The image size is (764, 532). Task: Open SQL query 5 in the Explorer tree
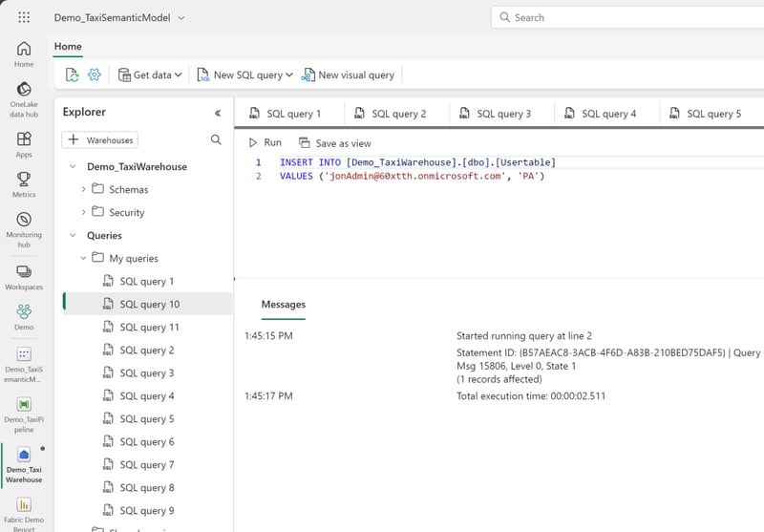(147, 418)
